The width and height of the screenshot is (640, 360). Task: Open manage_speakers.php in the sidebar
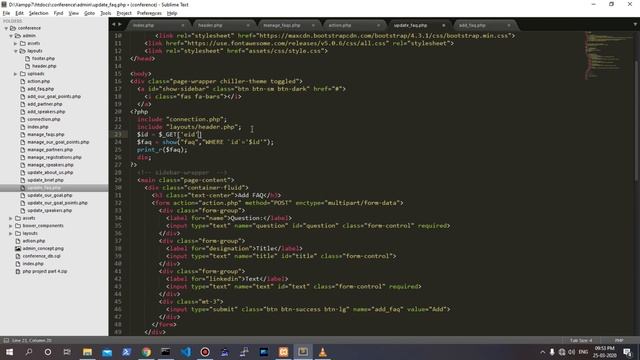(x=50, y=165)
